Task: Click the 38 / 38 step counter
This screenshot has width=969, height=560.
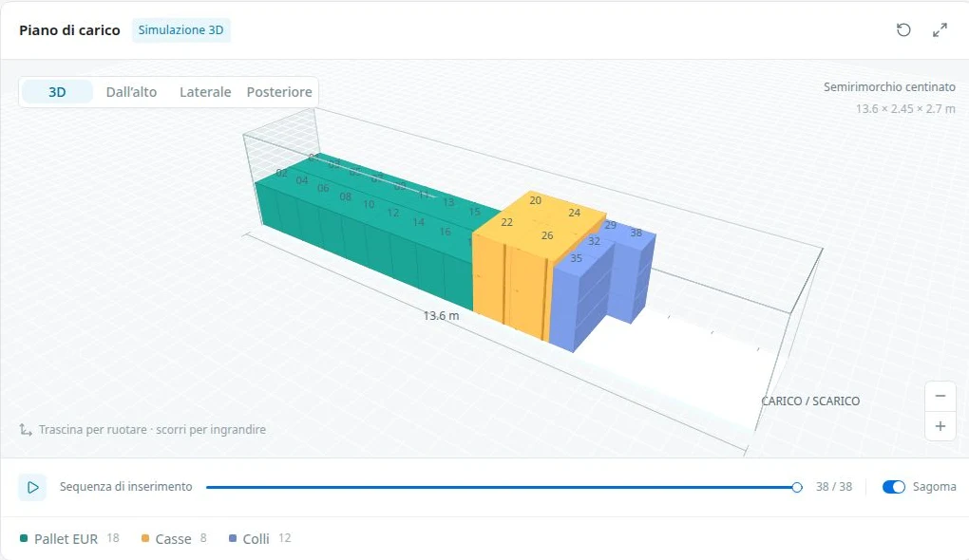Action: click(x=834, y=487)
